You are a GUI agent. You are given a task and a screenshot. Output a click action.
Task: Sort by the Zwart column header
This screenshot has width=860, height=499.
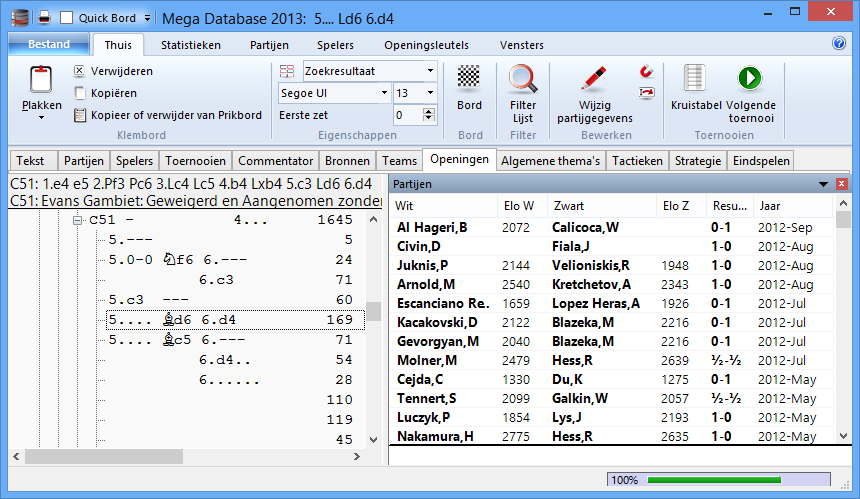(x=602, y=206)
